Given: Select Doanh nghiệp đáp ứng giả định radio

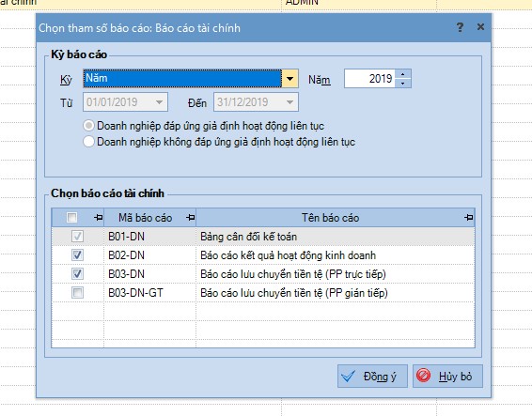Looking at the screenshot, I should 88,126.
